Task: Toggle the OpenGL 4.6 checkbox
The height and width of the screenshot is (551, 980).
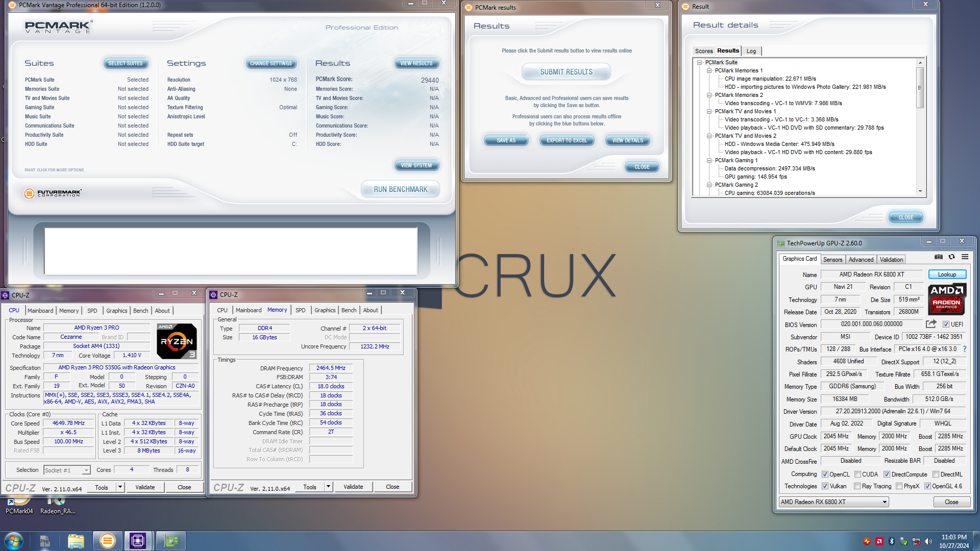Action: pyautogui.click(x=927, y=486)
